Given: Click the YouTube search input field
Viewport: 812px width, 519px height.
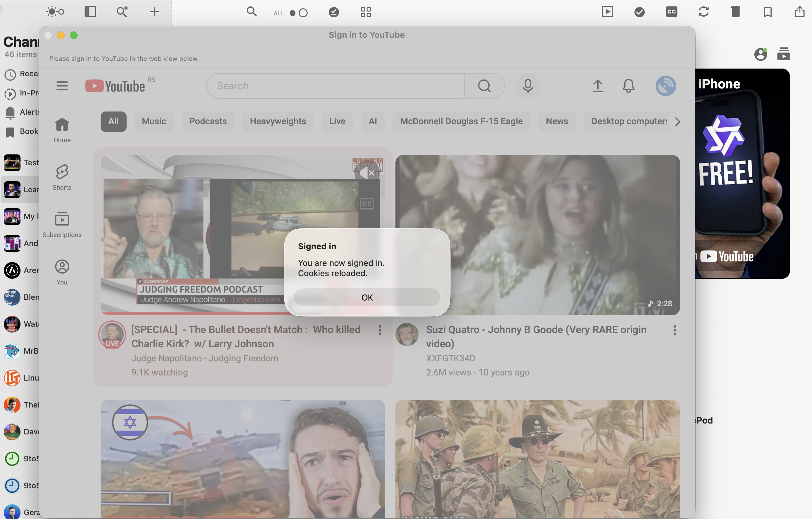Looking at the screenshot, I should click(x=336, y=86).
